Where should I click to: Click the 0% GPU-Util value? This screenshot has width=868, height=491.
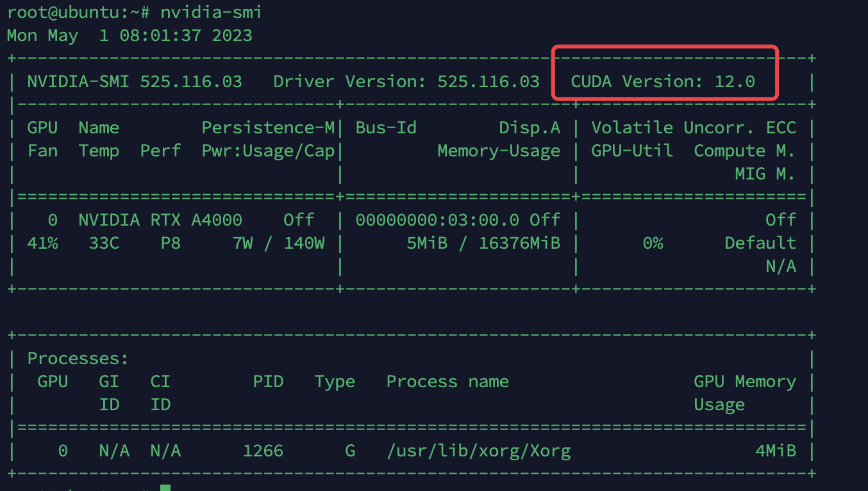click(x=653, y=243)
